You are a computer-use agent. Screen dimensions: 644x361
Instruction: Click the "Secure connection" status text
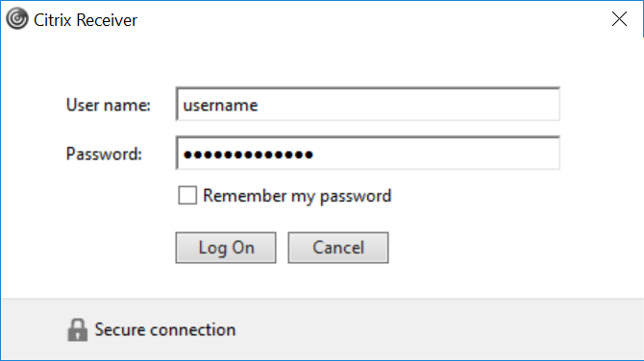point(165,330)
